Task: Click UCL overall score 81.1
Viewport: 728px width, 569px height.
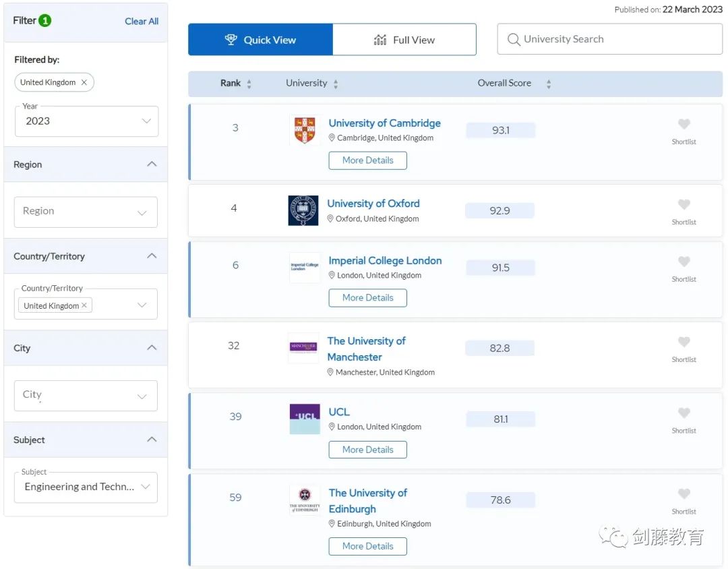Action: (500, 419)
